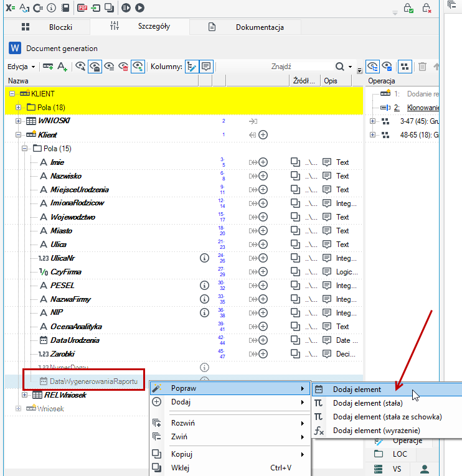Choose Dodaj element in the submenu
Screen dimensions: 462x476
tap(387, 390)
